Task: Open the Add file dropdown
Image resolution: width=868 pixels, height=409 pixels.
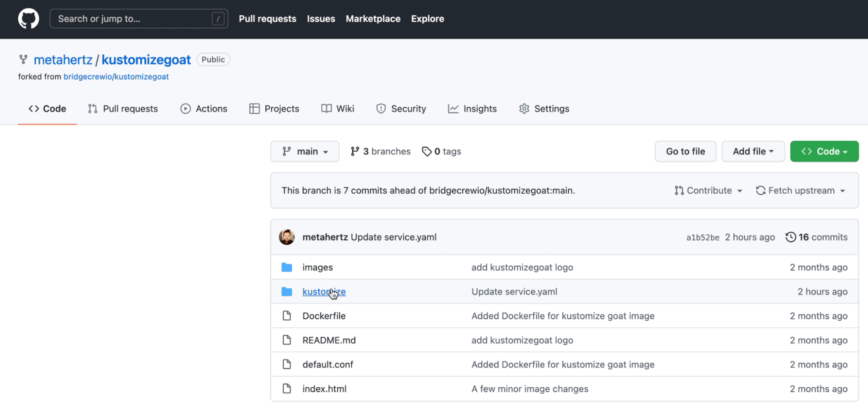Action: pyautogui.click(x=753, y=151)
